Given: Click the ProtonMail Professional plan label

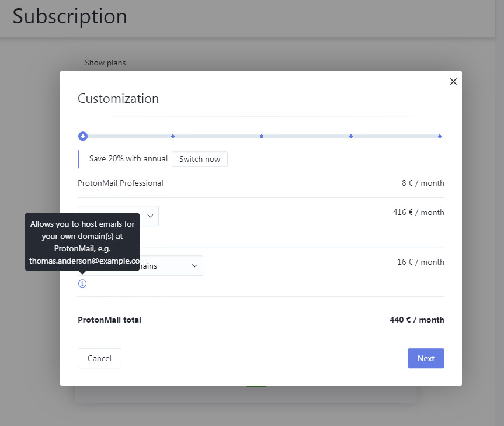Looking at the screenshot, I should click(x=120, y=183).
